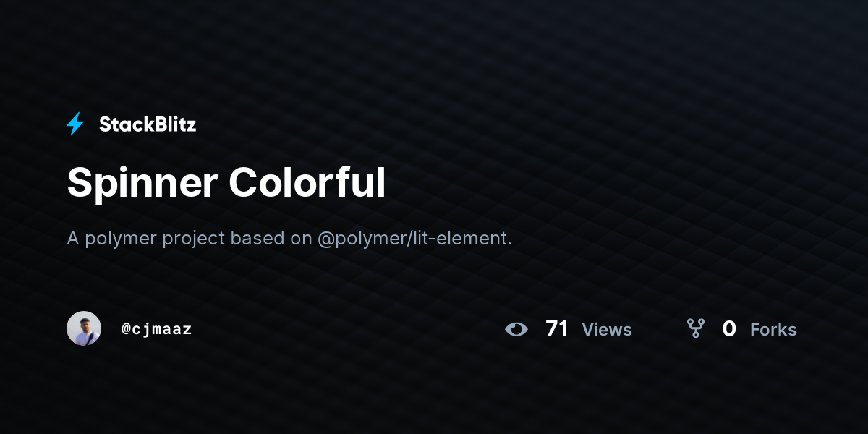
Task: Click the views eye icon
Action: coord(516,329)
